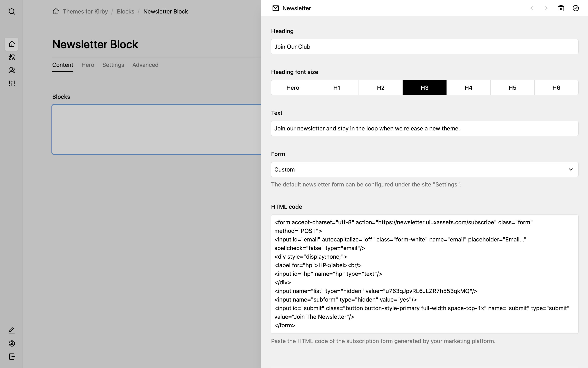Go to previous block arrow

pyautogui.click(x=532, y=8)
